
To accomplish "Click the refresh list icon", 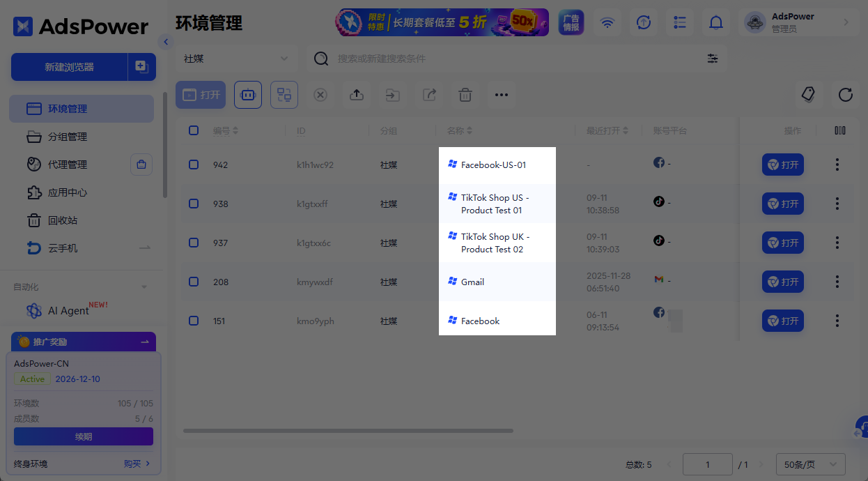I will click(846, 95).
